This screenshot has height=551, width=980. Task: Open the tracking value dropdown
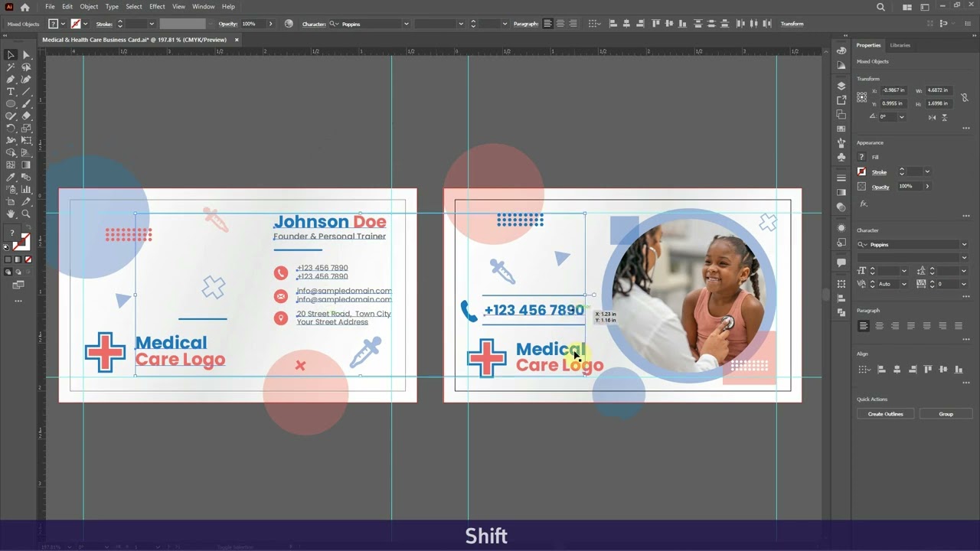coord(963,284)
